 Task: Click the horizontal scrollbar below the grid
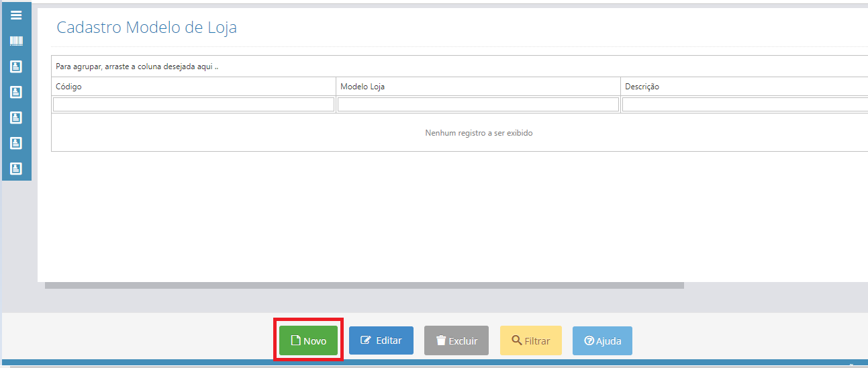pos(365,285)
